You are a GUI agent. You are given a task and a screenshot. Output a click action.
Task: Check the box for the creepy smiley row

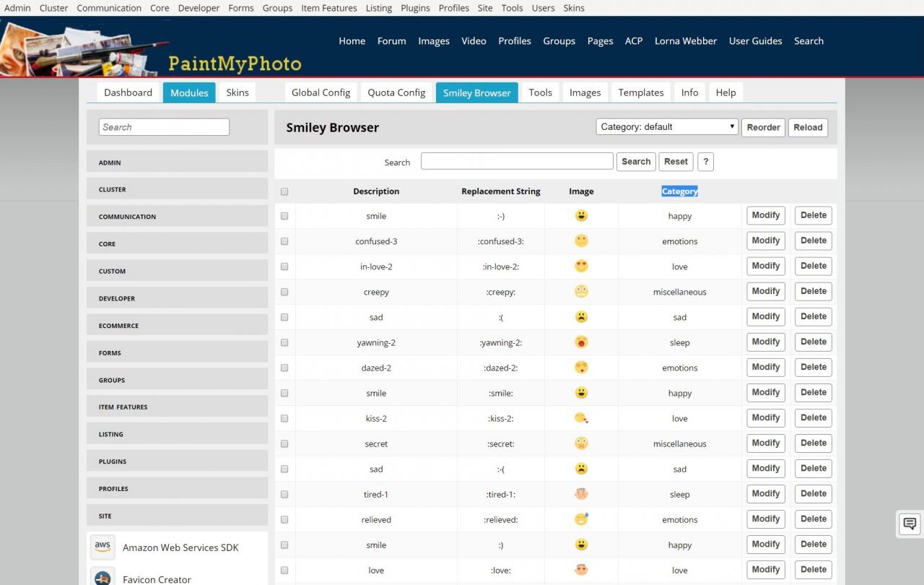click(284, 292)
